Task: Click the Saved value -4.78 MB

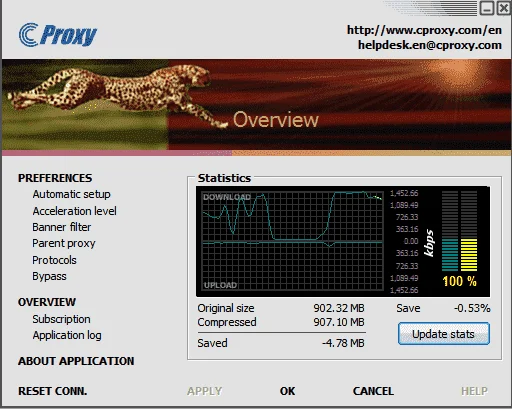Action: pyautogui.click(x=343, y=343)
